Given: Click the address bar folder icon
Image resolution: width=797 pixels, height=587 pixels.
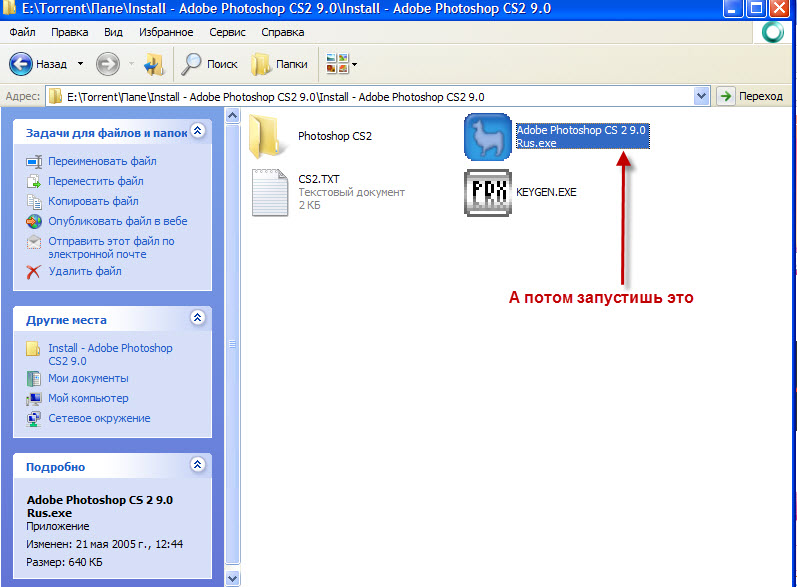Looking at the screenshot, I should tap(55, 96).
